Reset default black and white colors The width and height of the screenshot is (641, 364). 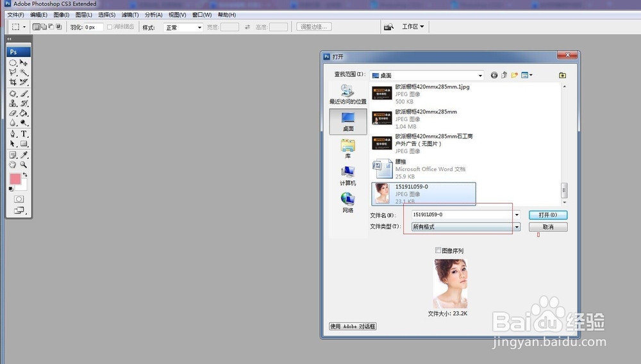[11, 189]
